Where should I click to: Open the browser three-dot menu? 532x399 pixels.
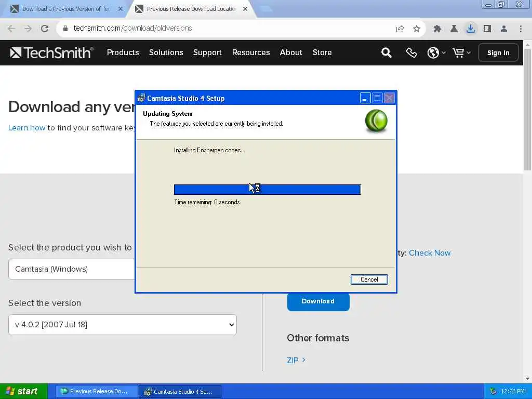click(x=521, y=29)
